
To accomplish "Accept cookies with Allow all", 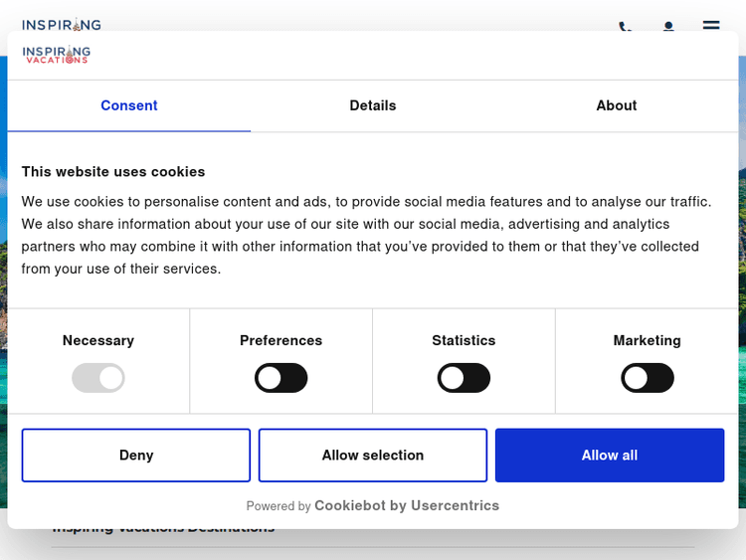I will [x=610, y=456].
